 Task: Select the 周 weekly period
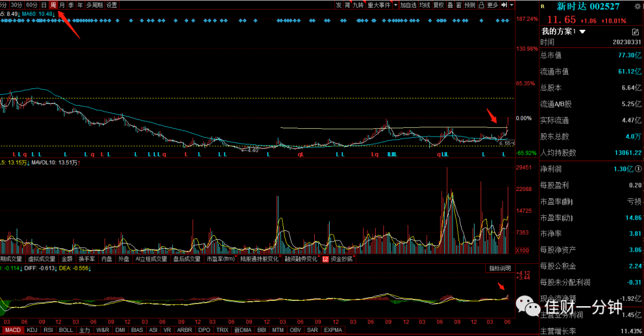click(53, 5)
